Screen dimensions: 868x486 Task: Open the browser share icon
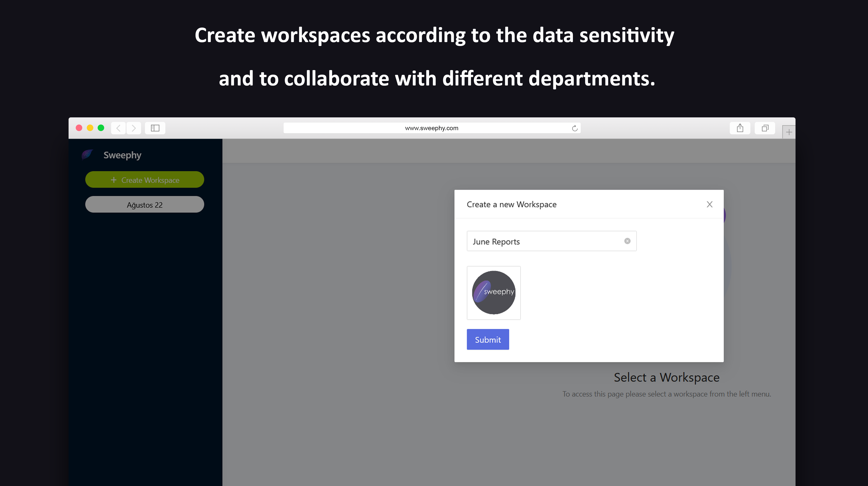(x=740, y=128)
